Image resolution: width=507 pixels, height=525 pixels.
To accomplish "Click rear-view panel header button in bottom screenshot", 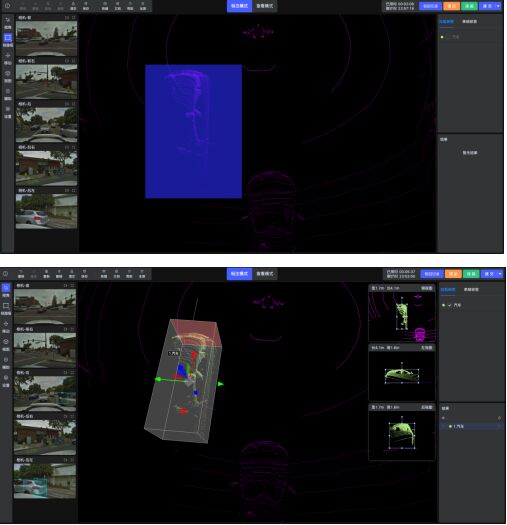I will click(427, 407).
